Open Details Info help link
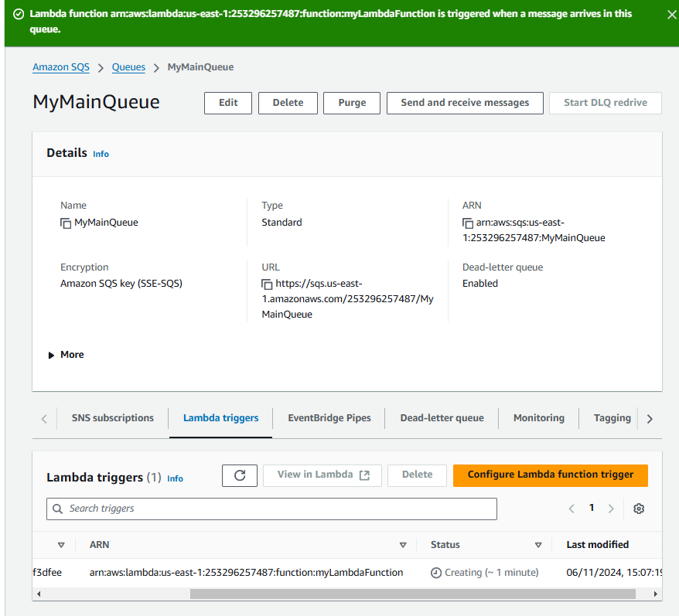The image size is (679, 616). [101, 154]
